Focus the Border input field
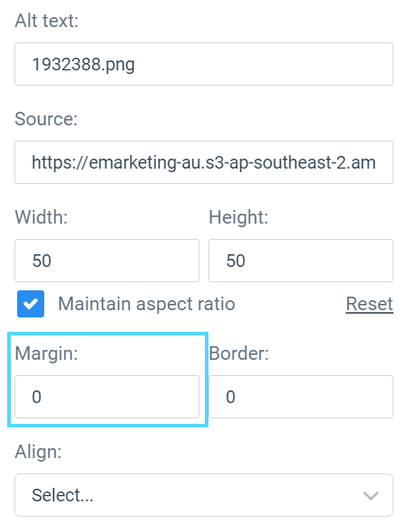 click(x=301, y=397)
